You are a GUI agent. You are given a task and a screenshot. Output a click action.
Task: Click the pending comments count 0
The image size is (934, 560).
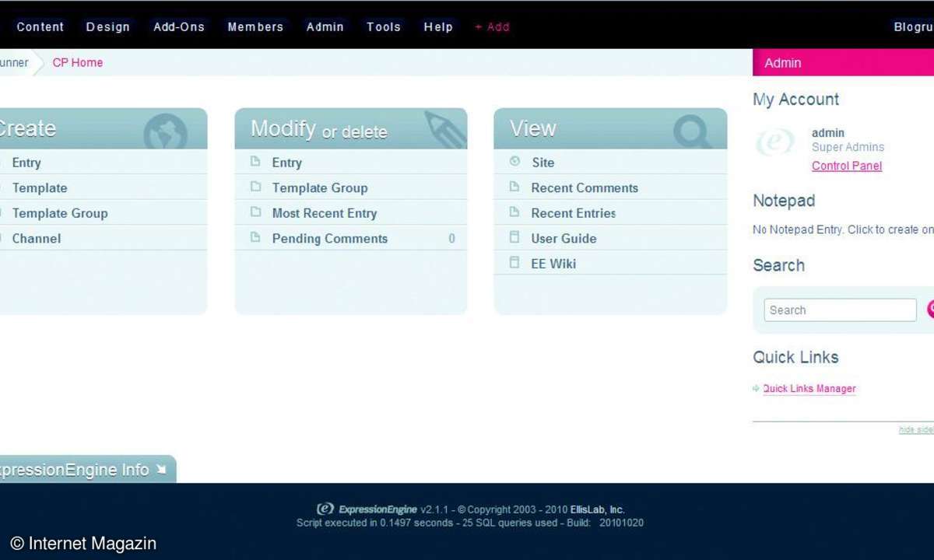tap(451, 239)
